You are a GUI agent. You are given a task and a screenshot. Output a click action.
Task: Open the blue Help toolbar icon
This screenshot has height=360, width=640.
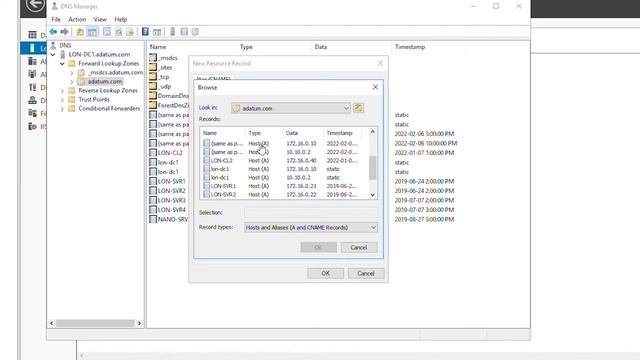(145, 32)
